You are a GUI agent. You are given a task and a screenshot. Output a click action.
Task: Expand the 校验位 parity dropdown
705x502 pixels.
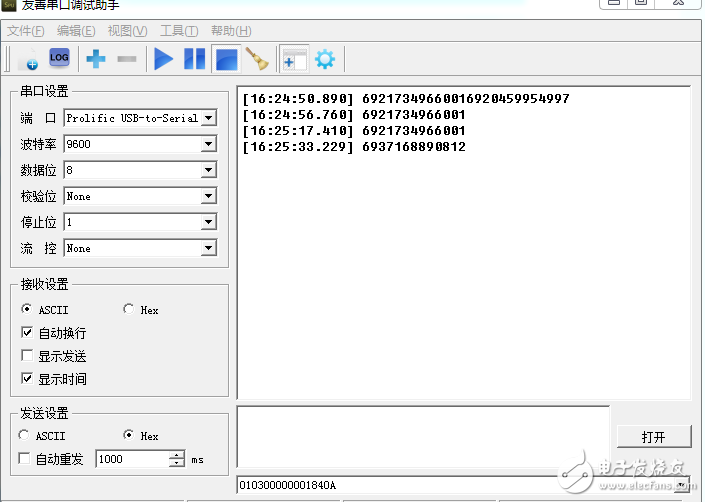pos(208,196)
